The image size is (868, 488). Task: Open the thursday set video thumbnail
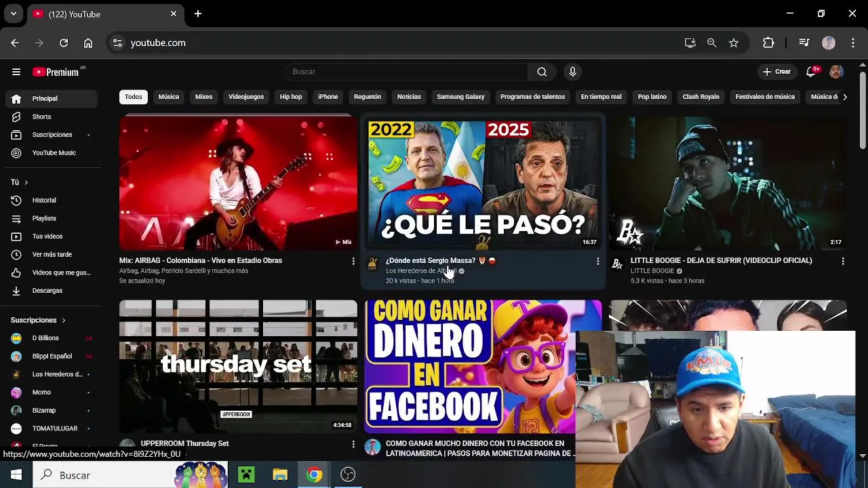tap(238, 366)
